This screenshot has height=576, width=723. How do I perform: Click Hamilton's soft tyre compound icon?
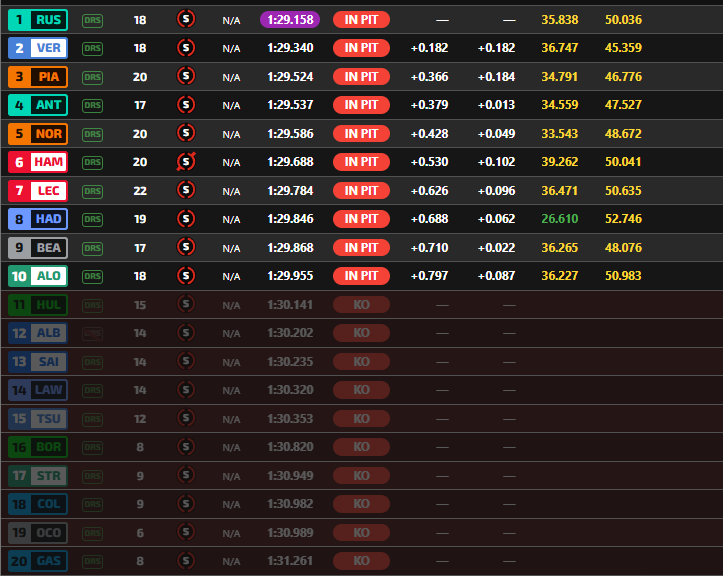click(x=185, y=162)
